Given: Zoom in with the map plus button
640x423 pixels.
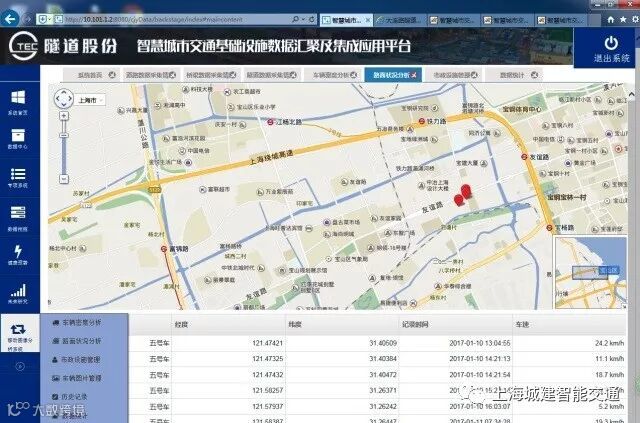Looking at the screenshot, I should (x=64, y=116).
